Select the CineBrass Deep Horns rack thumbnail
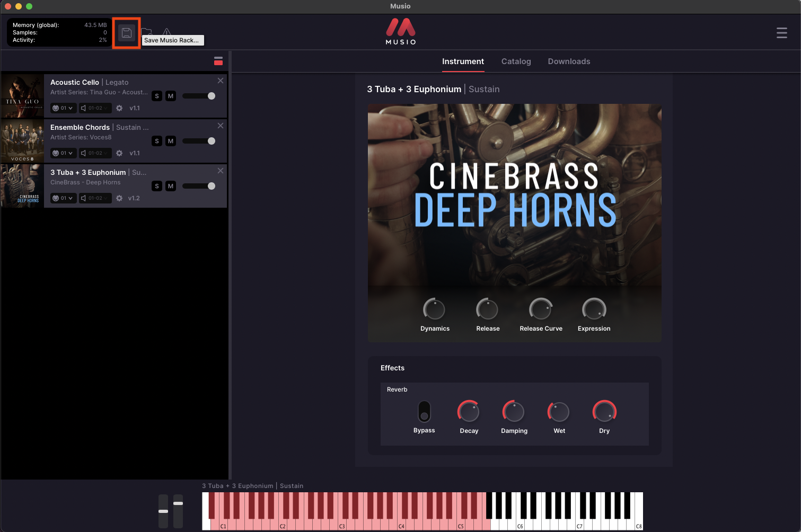 pyautogui.click(x=22, y=186)
